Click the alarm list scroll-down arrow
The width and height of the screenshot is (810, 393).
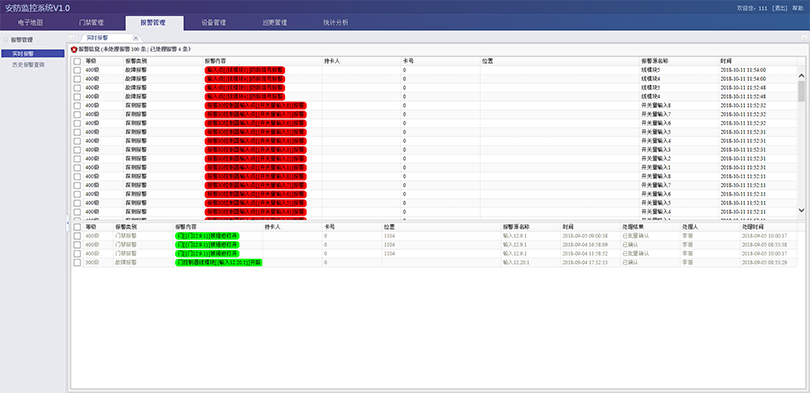tap(801, 210)
